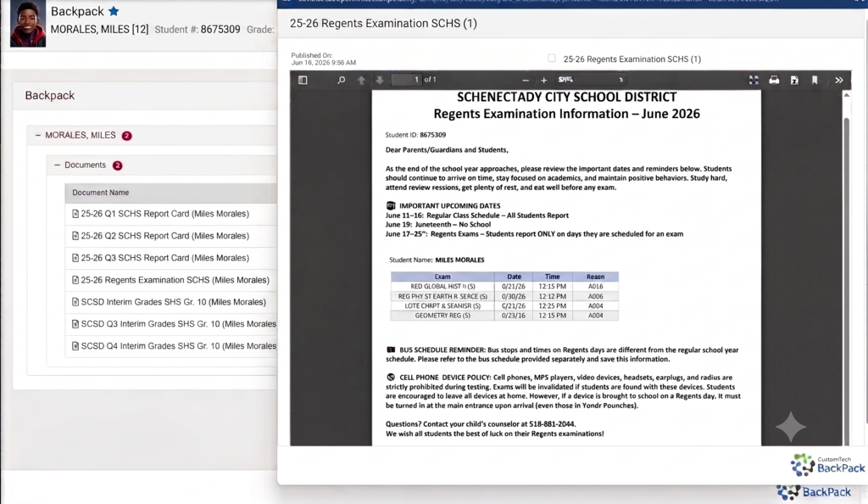The width and height of the screenshot is (868, 504).
Task: Collapse the Documents section
Action: (57, 165)
